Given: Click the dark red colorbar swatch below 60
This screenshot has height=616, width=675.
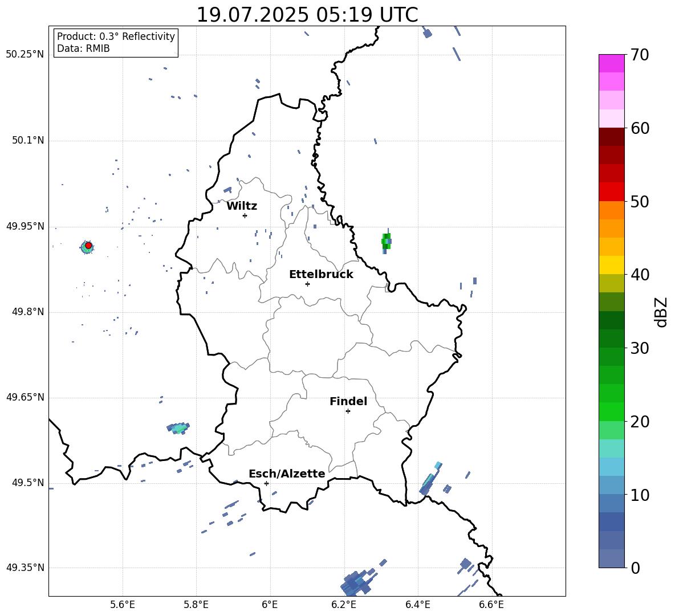Looking at the screenshot, I should click(x=611, y=137).
